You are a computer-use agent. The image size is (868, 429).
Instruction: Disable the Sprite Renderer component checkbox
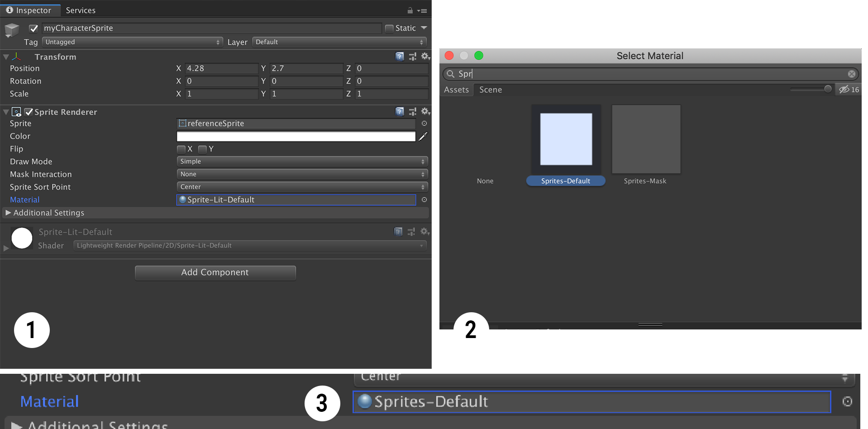[x=29, y=112]
